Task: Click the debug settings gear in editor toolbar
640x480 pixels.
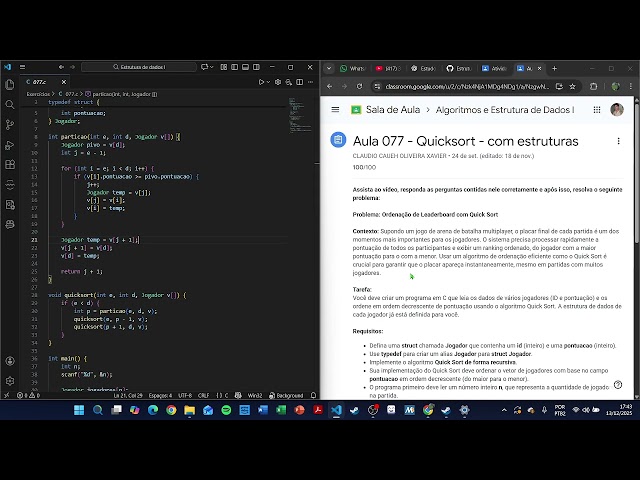Action: 278,82
